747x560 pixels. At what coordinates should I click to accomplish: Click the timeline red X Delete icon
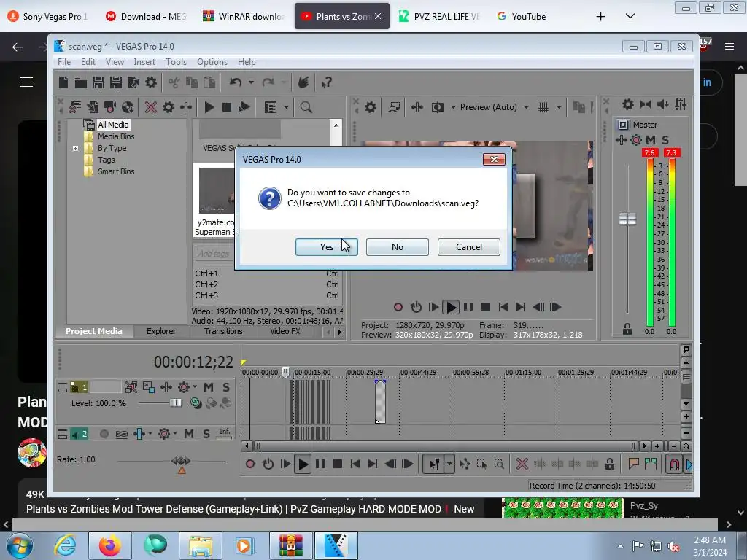(x=522, y=464)
